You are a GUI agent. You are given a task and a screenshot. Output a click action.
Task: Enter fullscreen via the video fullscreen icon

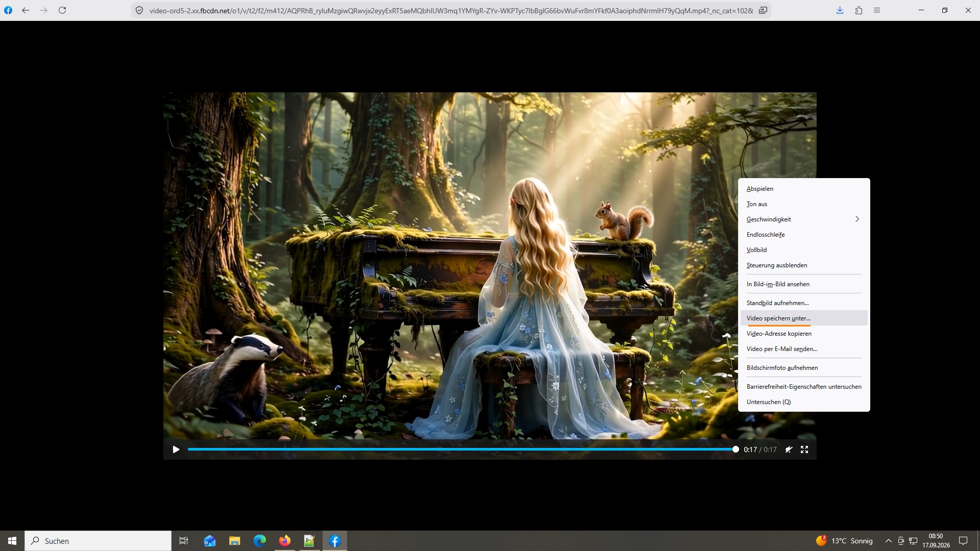[804, 449]
